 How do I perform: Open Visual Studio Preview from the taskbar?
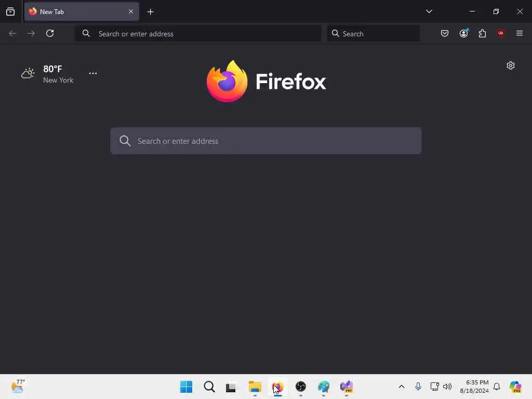(x=347, y=387)
